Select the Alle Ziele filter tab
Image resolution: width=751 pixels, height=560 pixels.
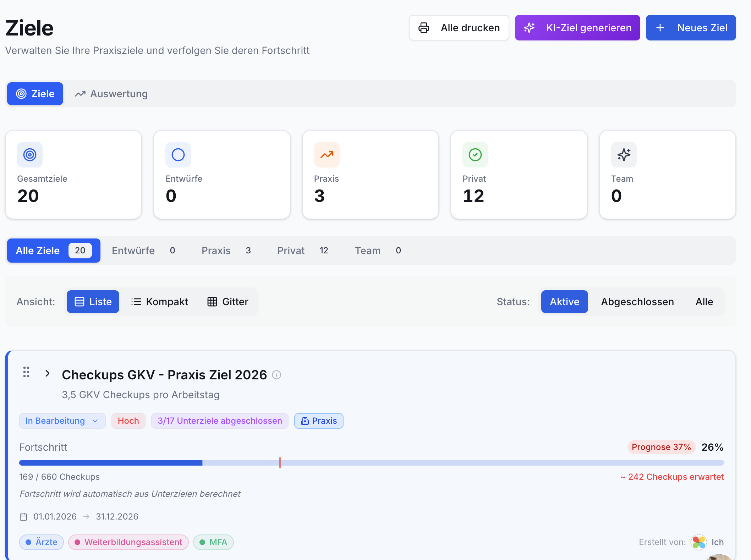pos(54,251)
